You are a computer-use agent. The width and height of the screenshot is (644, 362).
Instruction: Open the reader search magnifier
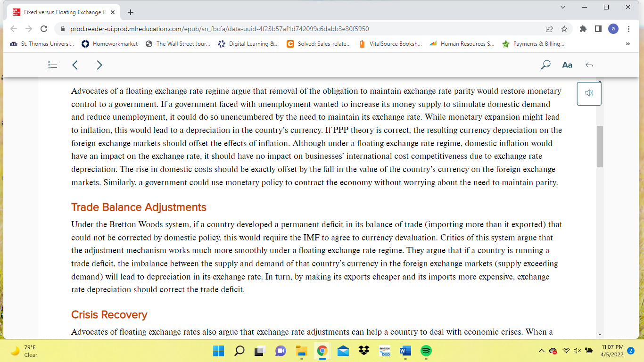point(545,65)
